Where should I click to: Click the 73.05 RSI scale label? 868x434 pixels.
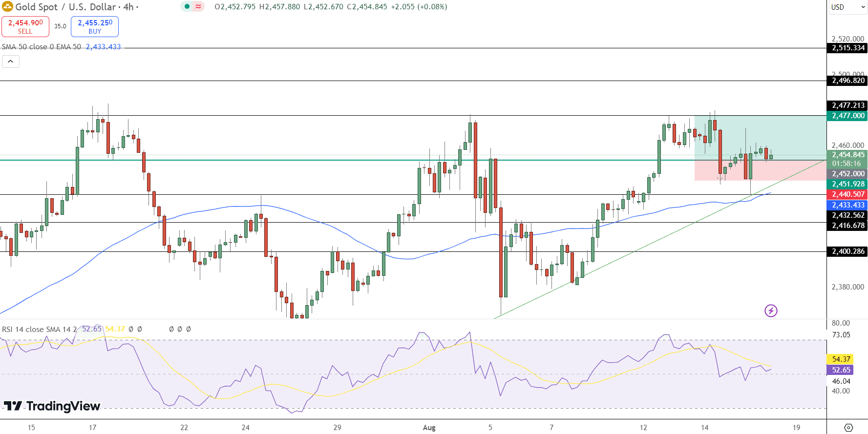click(841, 335)
